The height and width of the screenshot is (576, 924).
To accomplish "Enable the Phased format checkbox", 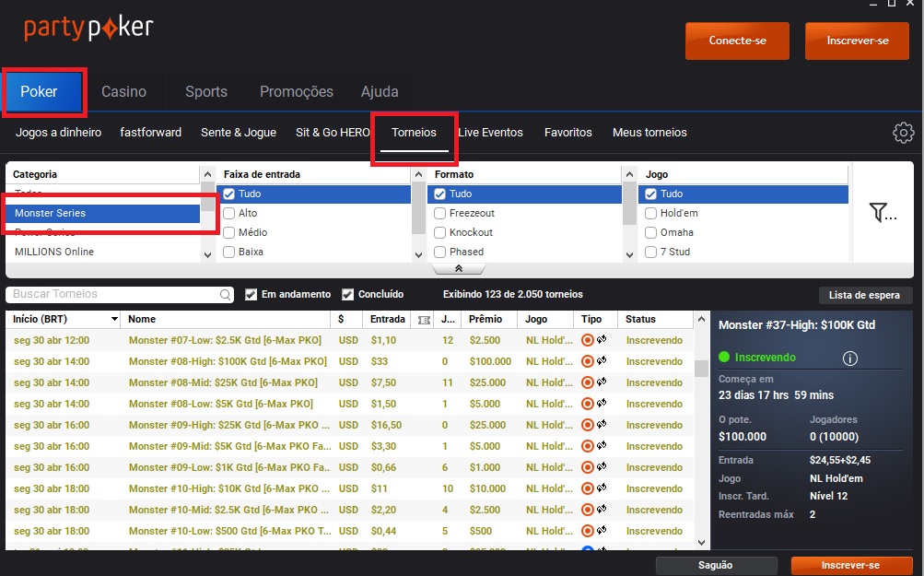I will click(439, 253).
